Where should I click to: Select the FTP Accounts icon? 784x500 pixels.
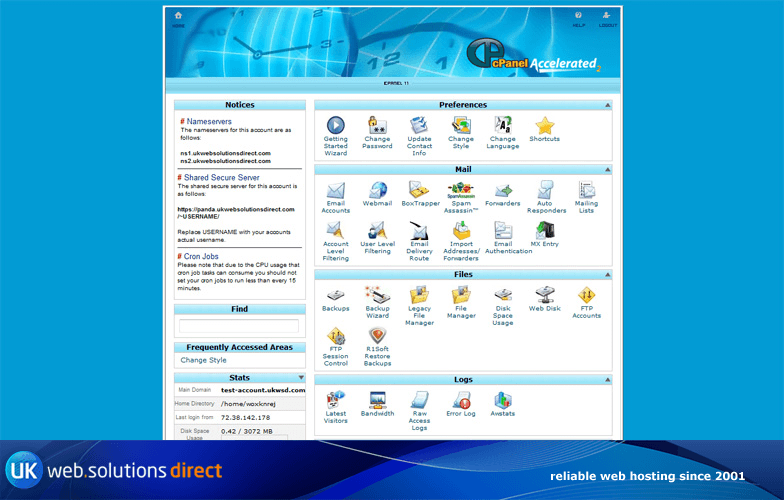(x=586, y=295)
